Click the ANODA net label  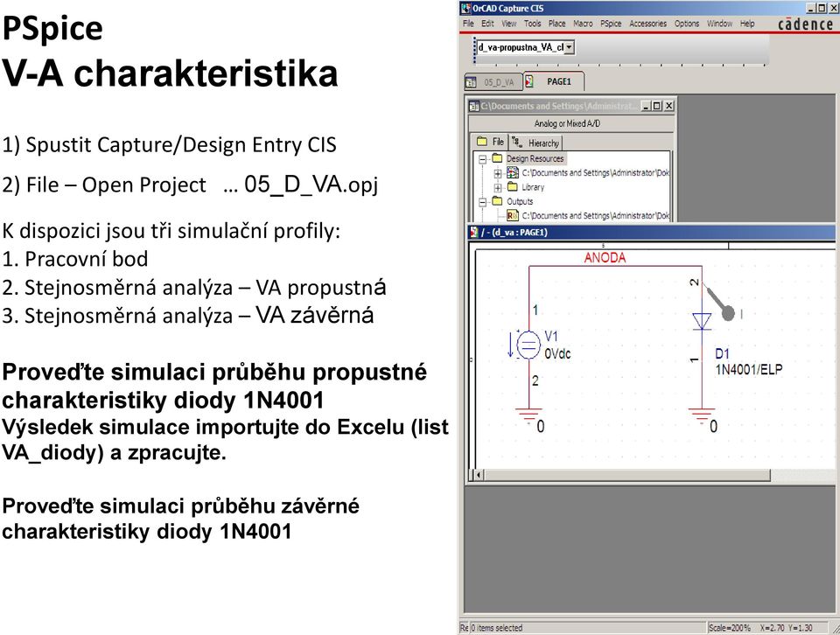point(605,257)
